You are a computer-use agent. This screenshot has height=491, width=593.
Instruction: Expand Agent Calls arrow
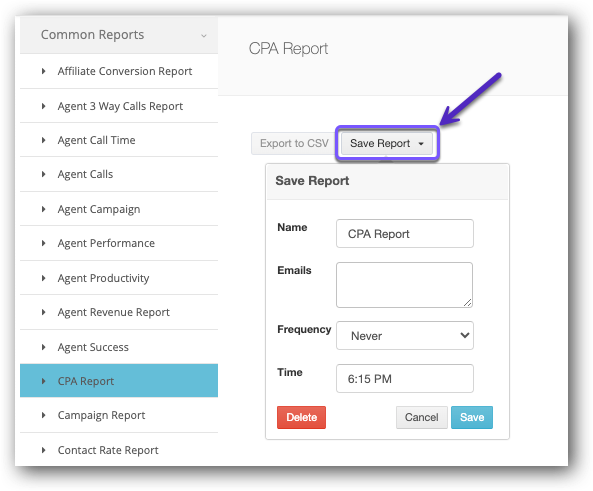pos(43,174)
